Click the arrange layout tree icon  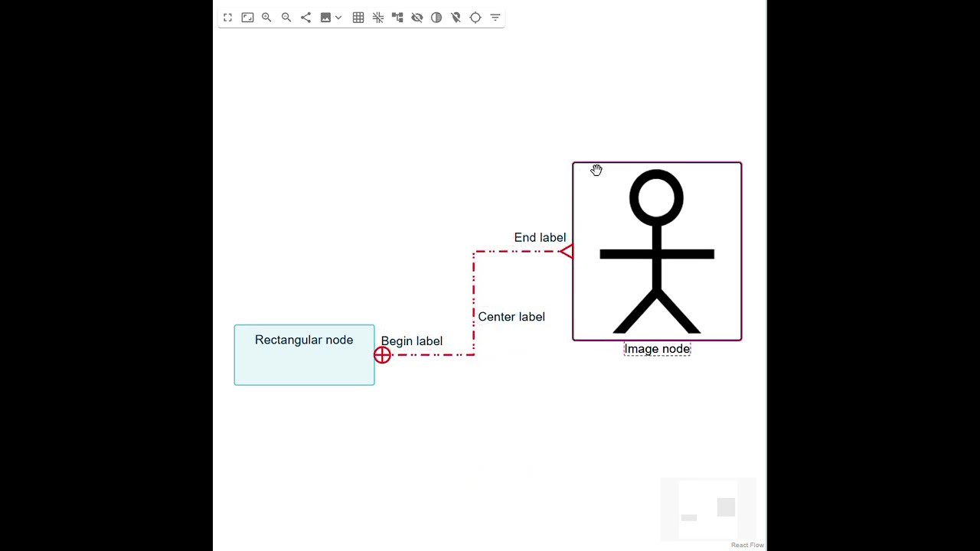click(397, 18)
